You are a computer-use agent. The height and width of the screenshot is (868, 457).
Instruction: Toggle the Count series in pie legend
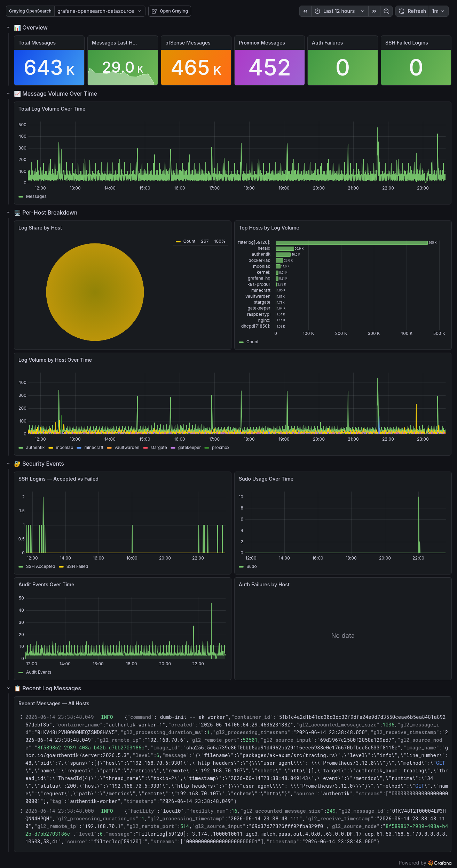coord(189,241)
